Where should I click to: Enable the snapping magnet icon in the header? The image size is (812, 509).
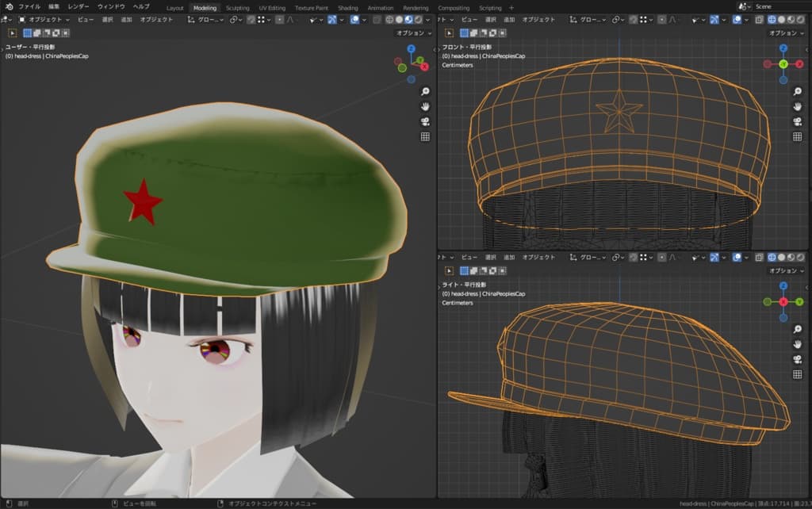(x=250, y=19)
